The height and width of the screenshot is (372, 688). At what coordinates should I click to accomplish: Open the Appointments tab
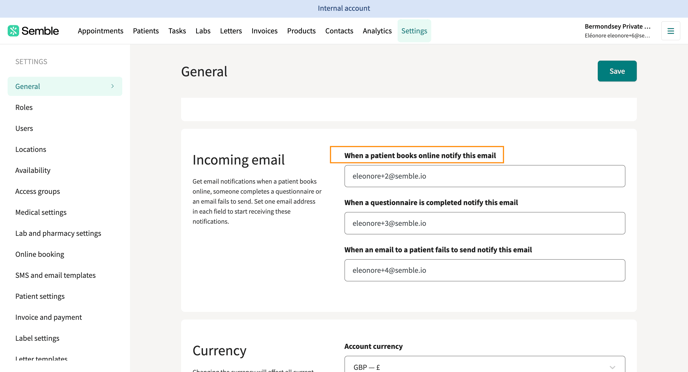(100, 31)
